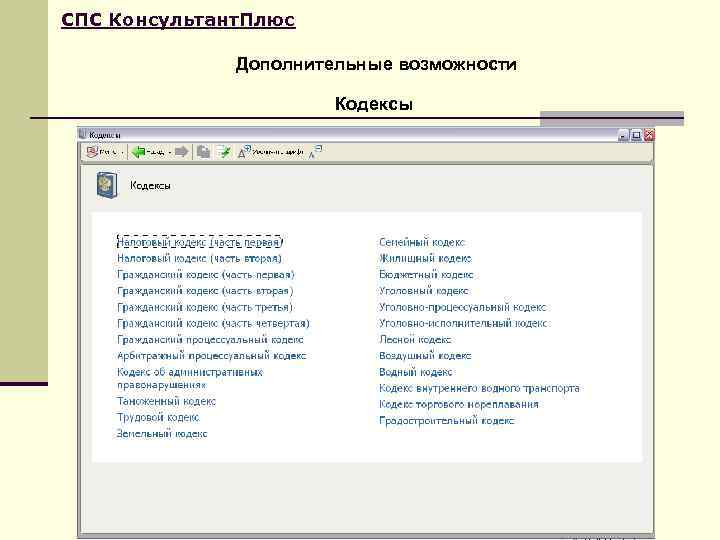Open Водный кодекс link
The width and height of the screenshot is (720, 540).
point(416,372)
